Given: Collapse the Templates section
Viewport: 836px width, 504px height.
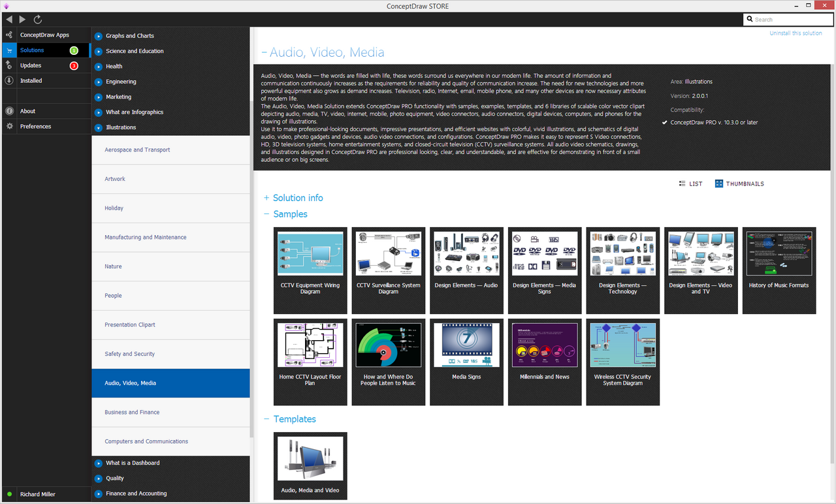Looking at the screenshot, I should point(266,419).
